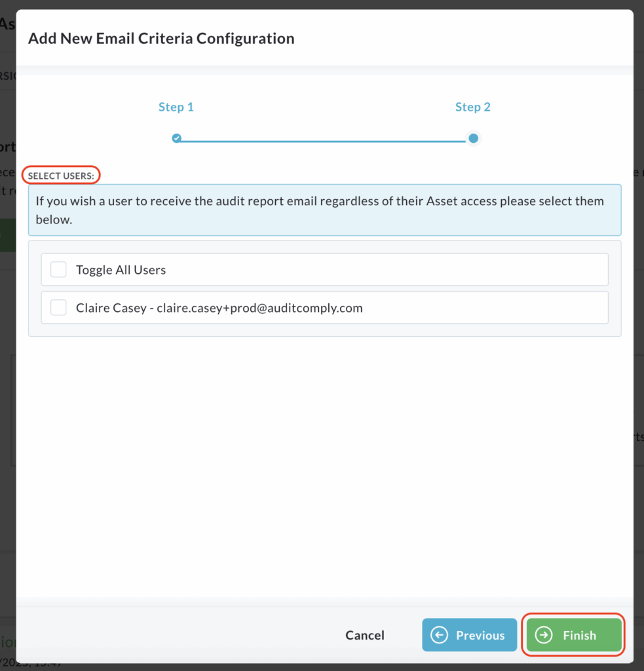Select the Claire Casey email label text
The width and height of the screenshot is (644, 671).
coord(219,308)
